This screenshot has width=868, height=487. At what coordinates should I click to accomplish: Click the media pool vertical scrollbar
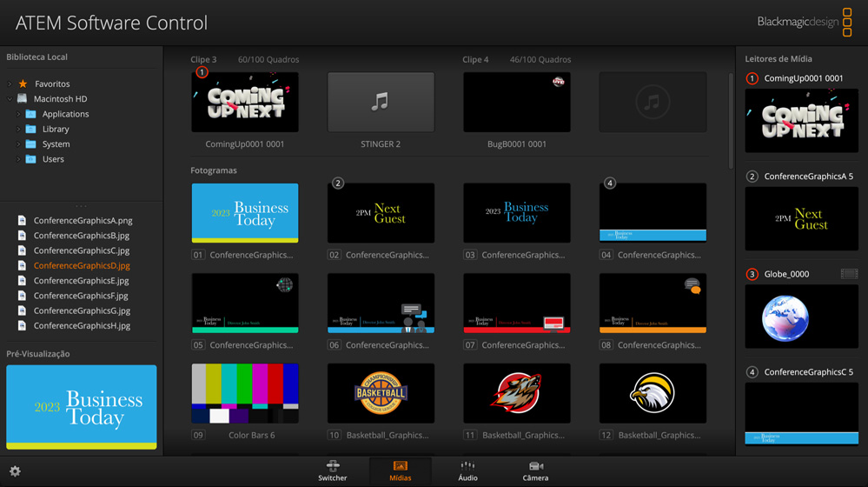pos(731,122)
